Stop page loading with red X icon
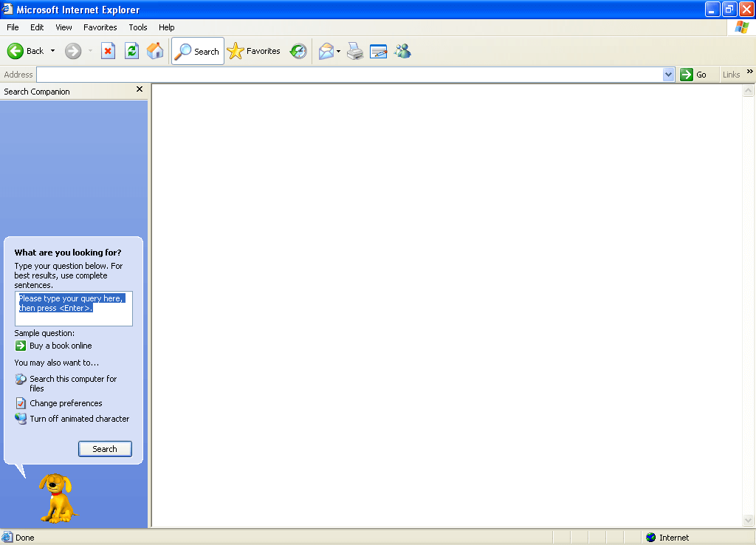756x545 pixels. click(x=108, y=51)
